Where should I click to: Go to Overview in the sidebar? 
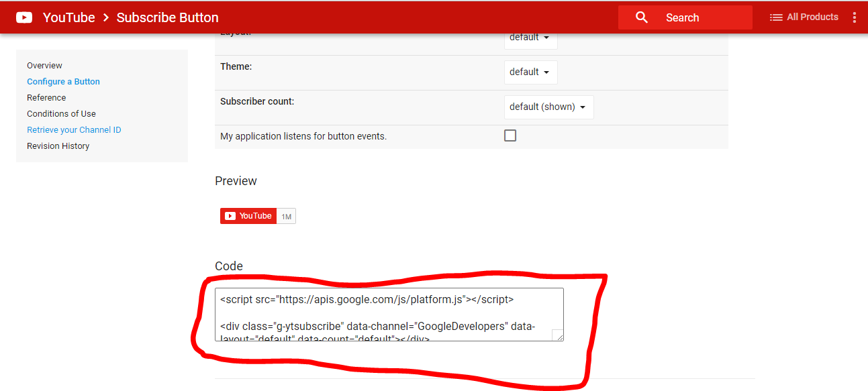(x=44, y=66)
